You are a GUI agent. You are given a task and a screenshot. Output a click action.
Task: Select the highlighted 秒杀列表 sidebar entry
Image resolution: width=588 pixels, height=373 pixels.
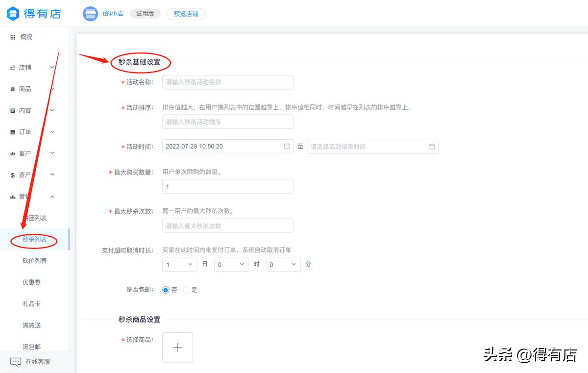click(33, 239)
